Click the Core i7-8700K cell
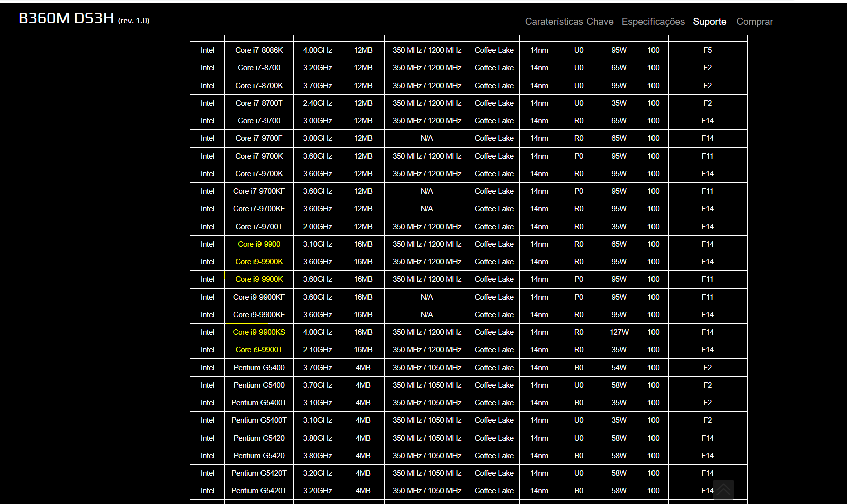Image resolution: width=847 pixels, height=504 pixels. click(259, 86)
